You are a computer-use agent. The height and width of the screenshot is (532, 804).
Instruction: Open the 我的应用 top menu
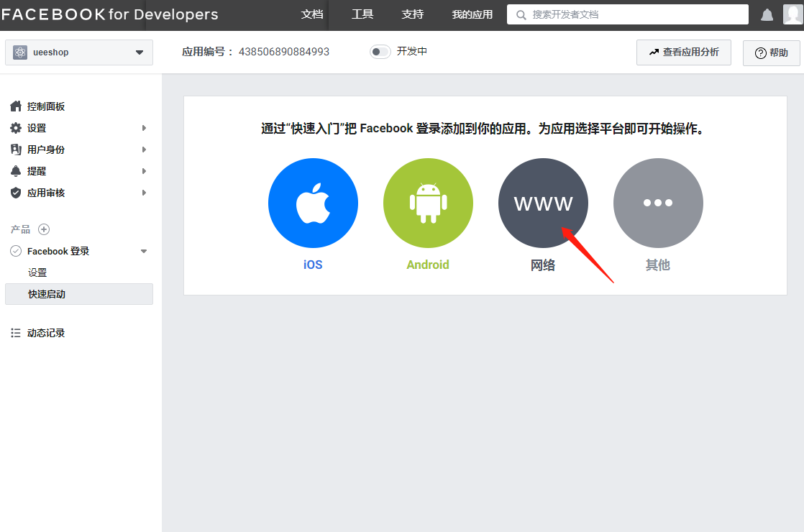coord(472,14)
